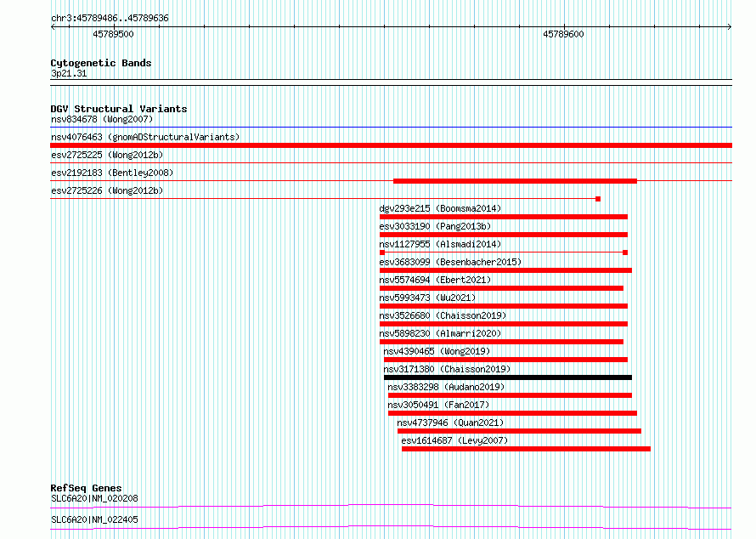Select the esv2725225 (Wong2012b) label
The width and height of the screenshot is (756, 539).
pyautogui.click(x=107, y=155)
